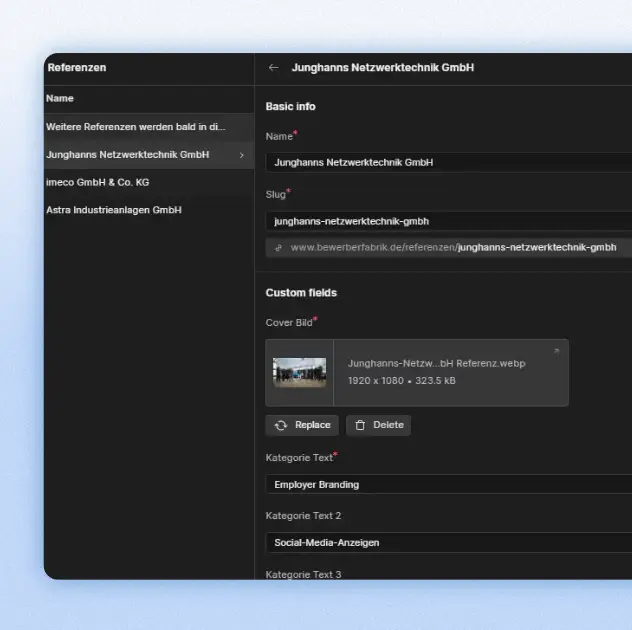Viewport: 632px width, 630px height.
Task: Click the Junghanns Netzwerktechnik GmbH list row
Action: pos(149,155)
